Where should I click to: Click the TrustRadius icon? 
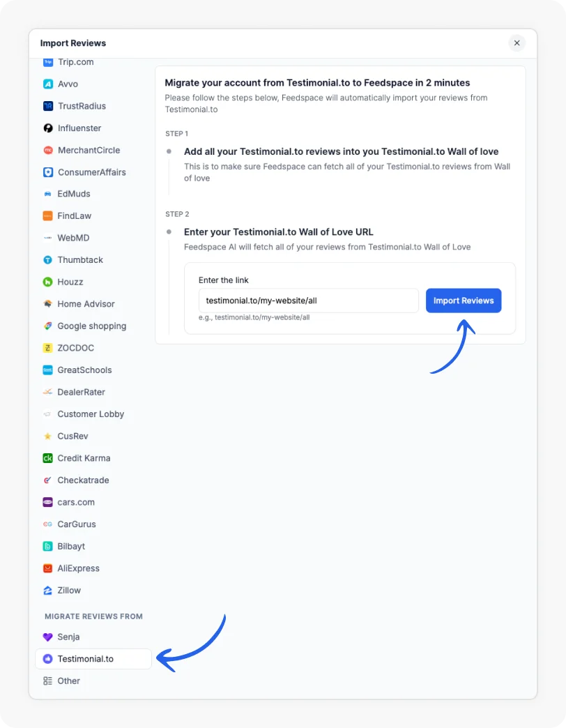point(47,106)
